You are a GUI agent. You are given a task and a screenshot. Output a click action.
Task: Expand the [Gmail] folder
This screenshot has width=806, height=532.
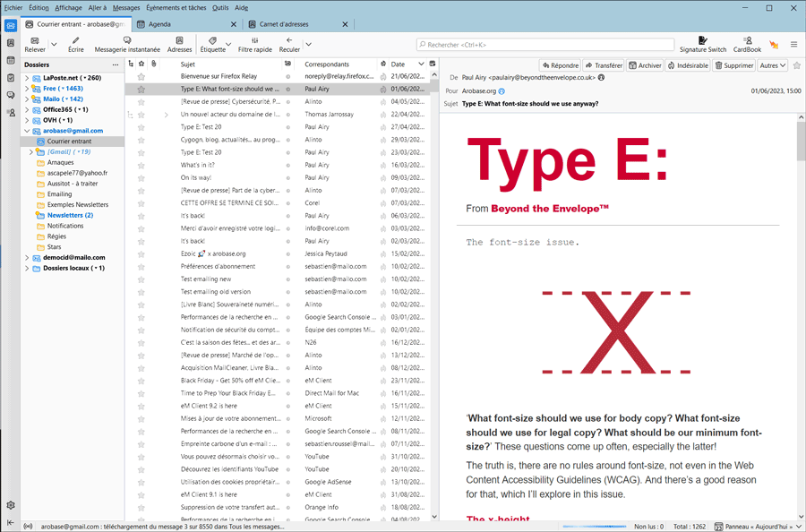point(30,152)
